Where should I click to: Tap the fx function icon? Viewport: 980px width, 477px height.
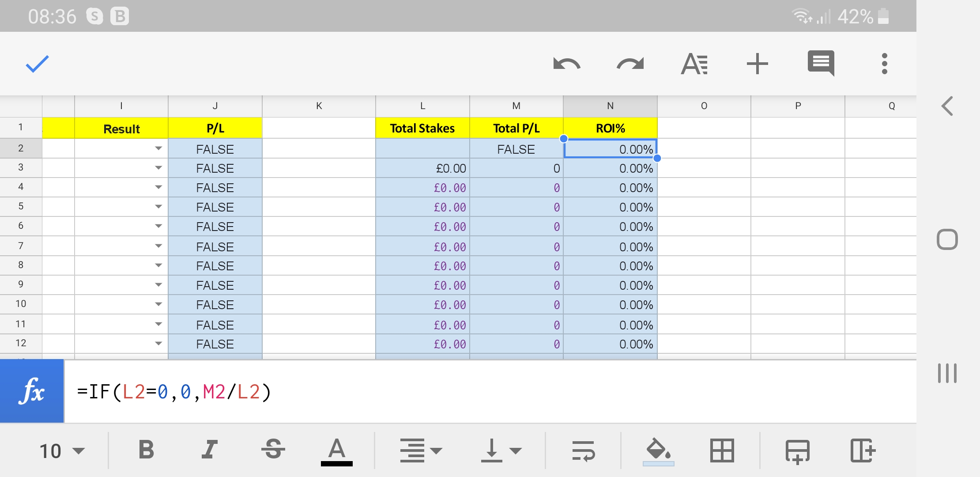tap(32, 391)
